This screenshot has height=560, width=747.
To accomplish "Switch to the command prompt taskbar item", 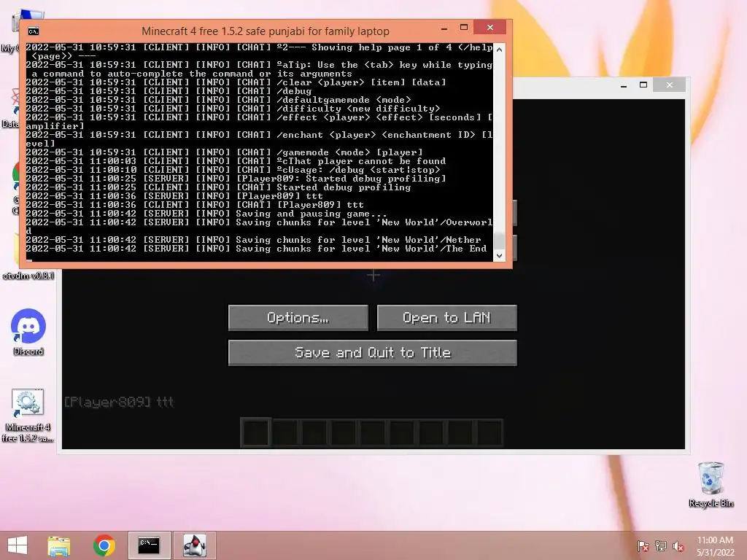I will (x=149, y=545).
